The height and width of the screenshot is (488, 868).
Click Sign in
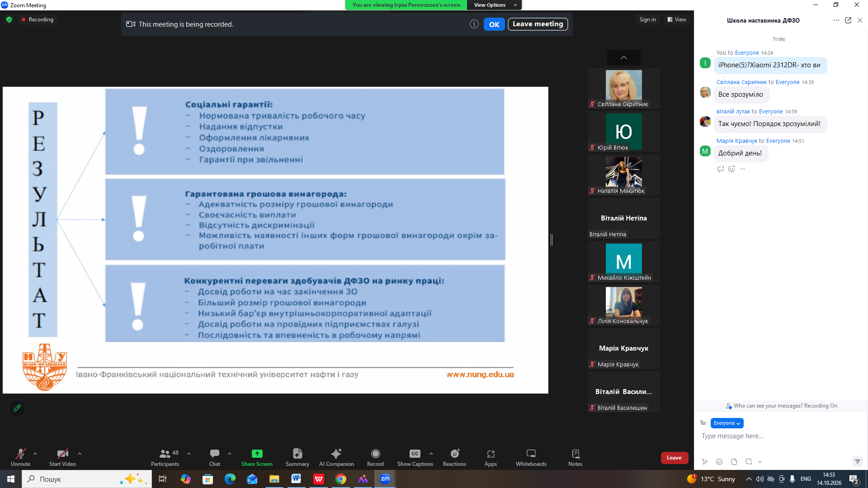[647, 19]
